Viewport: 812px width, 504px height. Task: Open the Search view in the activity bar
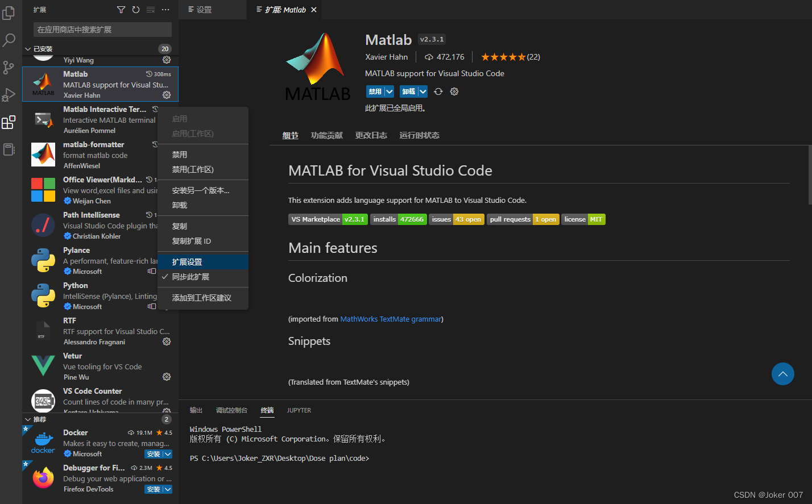9,40
